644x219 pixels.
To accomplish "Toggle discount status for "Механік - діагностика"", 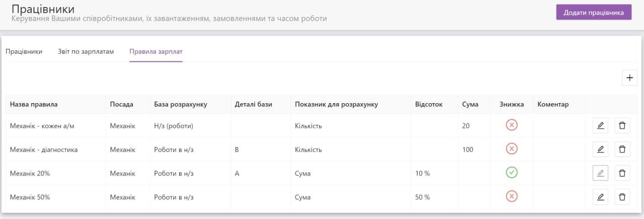I will (x=512, y=149).
